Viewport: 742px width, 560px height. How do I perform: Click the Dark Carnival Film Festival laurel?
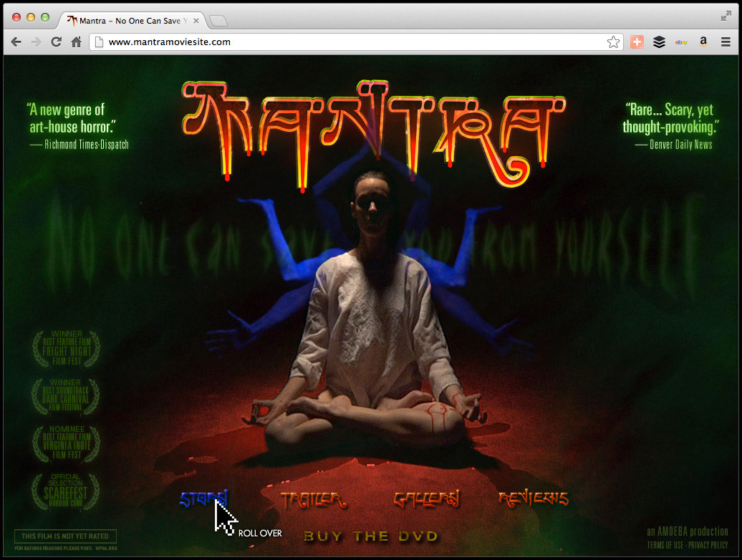pyautogui.click(x=65, y=396)
